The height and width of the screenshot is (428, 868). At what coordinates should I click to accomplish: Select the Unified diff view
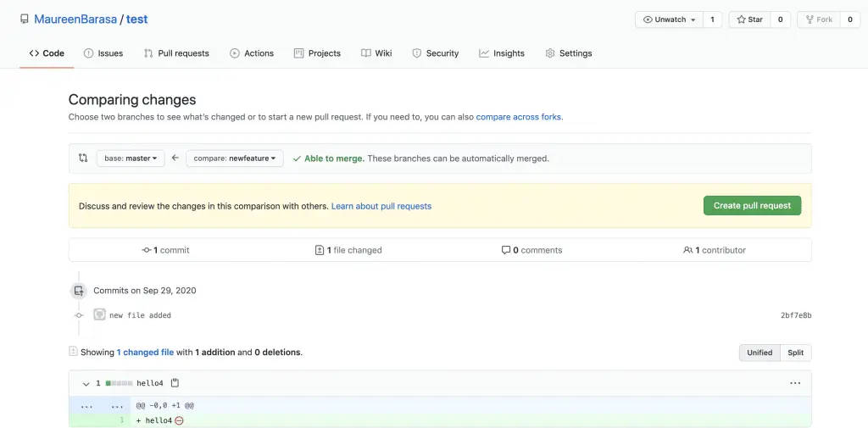point(759,353)
